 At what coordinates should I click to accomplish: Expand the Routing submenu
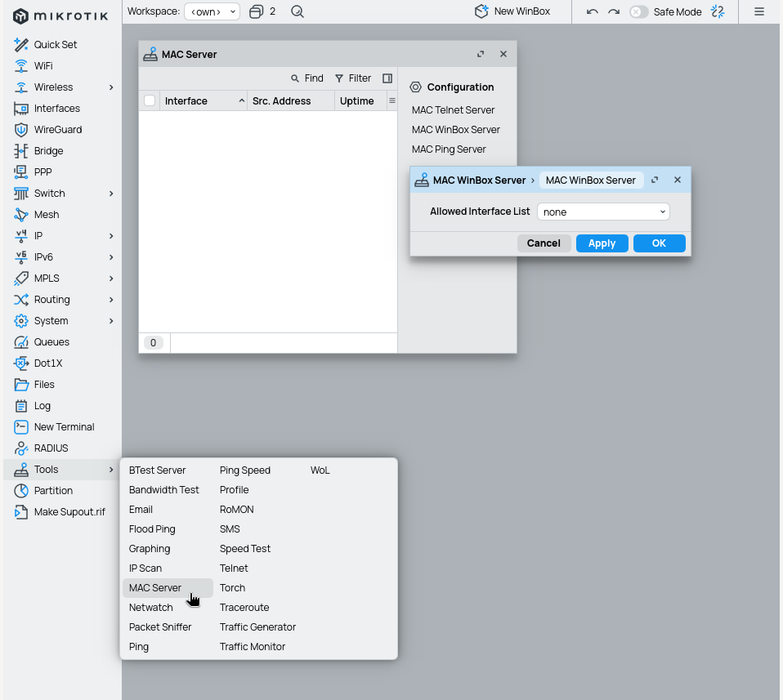(x=111, y=300)
